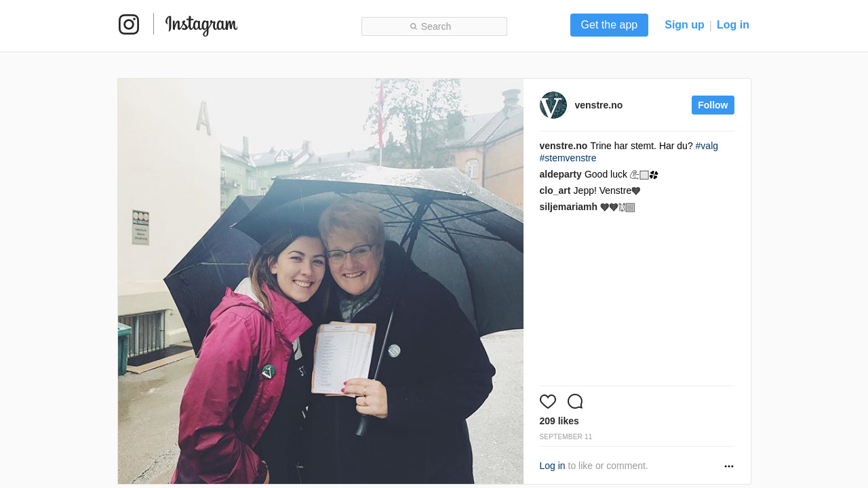
Task: Open the Instagram wordmark home link
Action: (x=201, y=25)
